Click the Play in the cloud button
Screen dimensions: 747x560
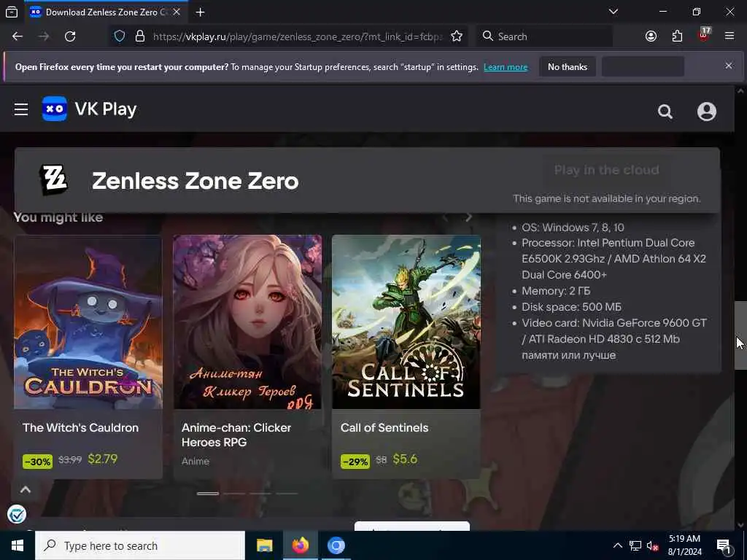[x=606, y=170]
